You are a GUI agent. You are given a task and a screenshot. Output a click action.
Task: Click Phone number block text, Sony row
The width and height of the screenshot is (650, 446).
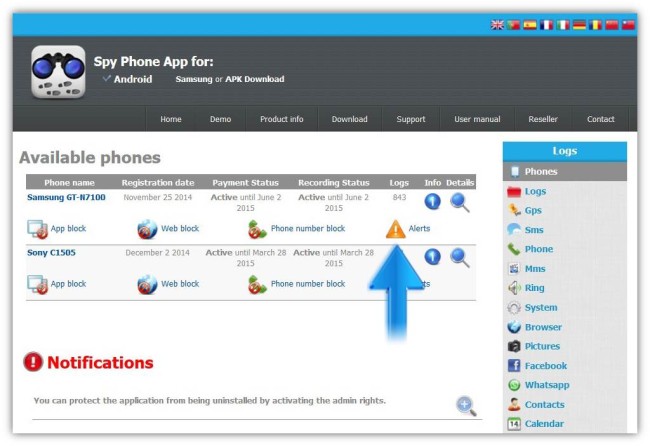(x=308, y=284)
